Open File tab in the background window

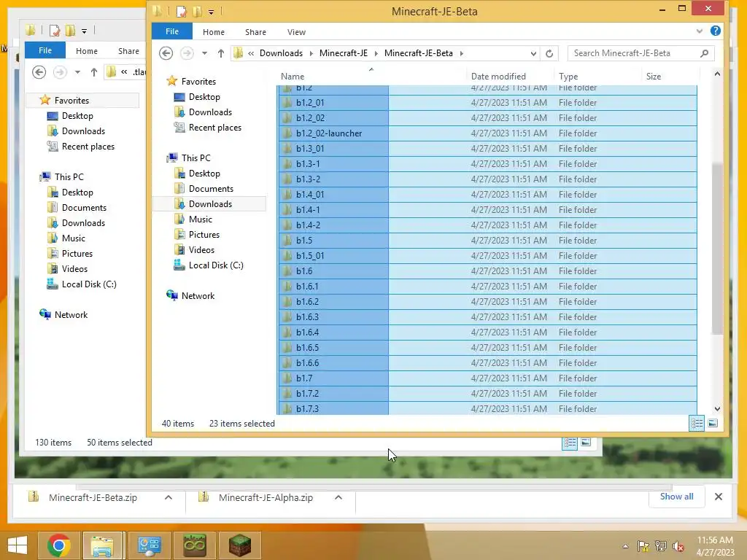point(45,50)
